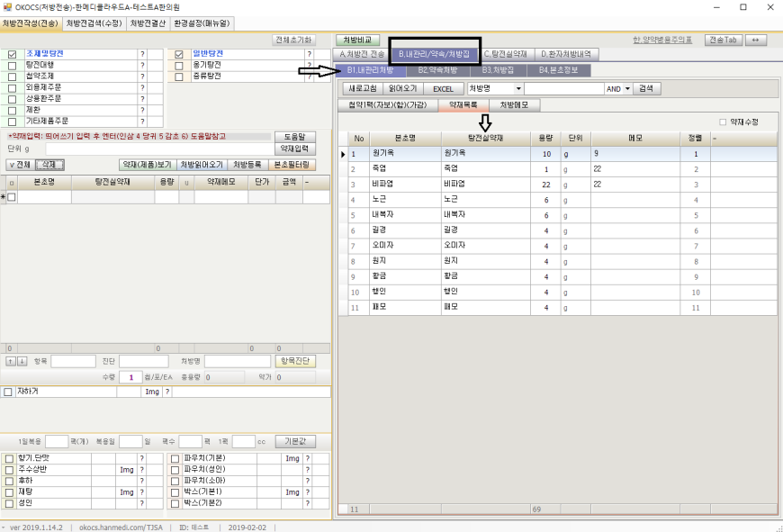Open Img for 자하거 row

click(152, 392)
